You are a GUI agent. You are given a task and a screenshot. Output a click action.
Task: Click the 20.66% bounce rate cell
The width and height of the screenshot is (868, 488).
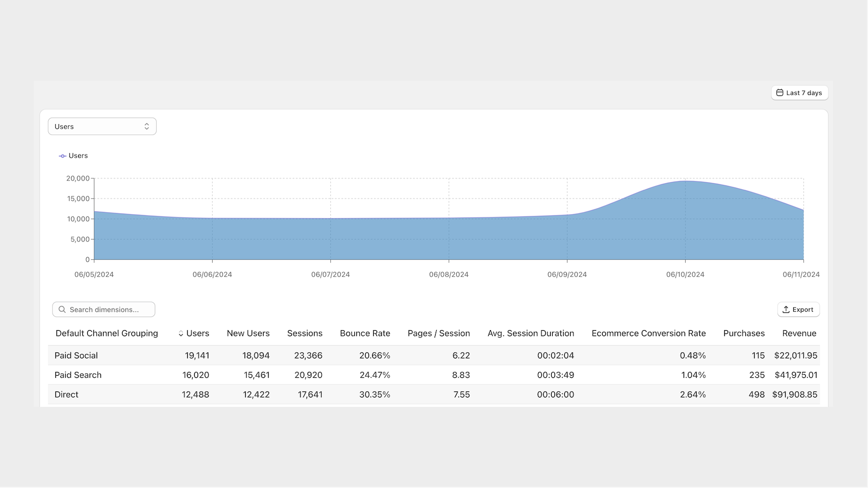coord(375,356)
